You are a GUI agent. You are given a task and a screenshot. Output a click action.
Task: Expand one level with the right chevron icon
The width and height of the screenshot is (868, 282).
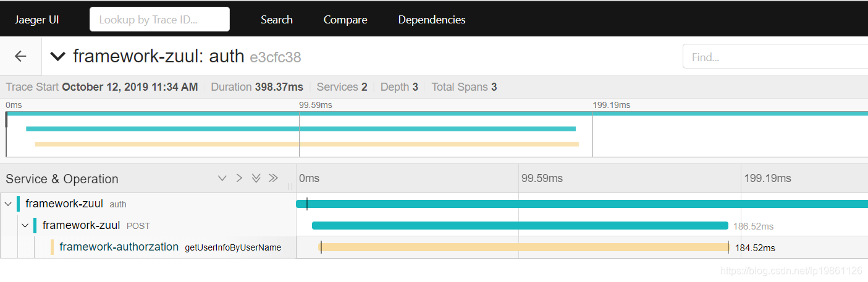tap(240, 178)
